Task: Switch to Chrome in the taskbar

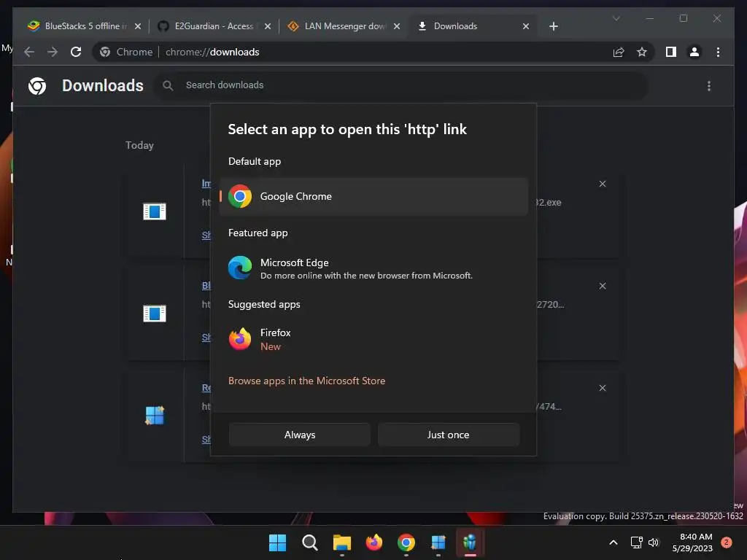Action: pyautogui.click(x=406, y=542)
